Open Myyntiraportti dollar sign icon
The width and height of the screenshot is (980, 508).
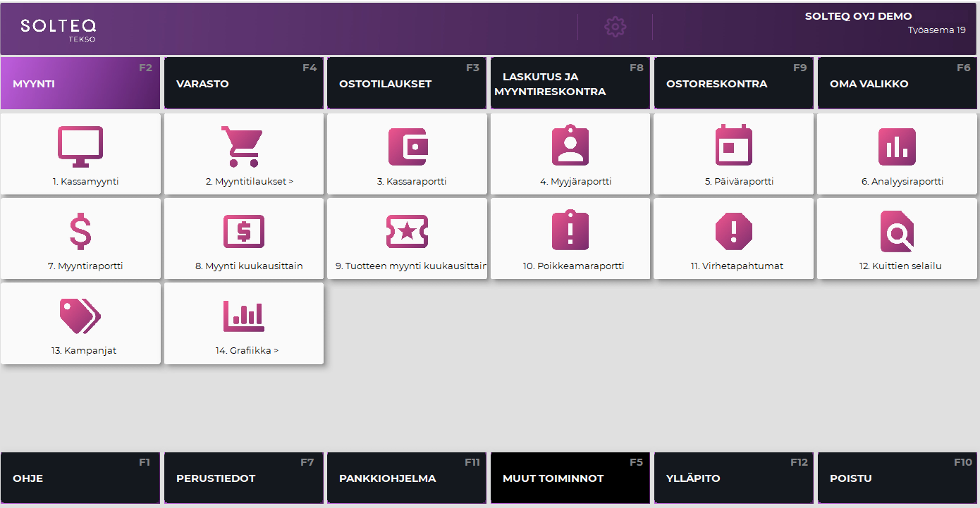(x=80, y=231)
